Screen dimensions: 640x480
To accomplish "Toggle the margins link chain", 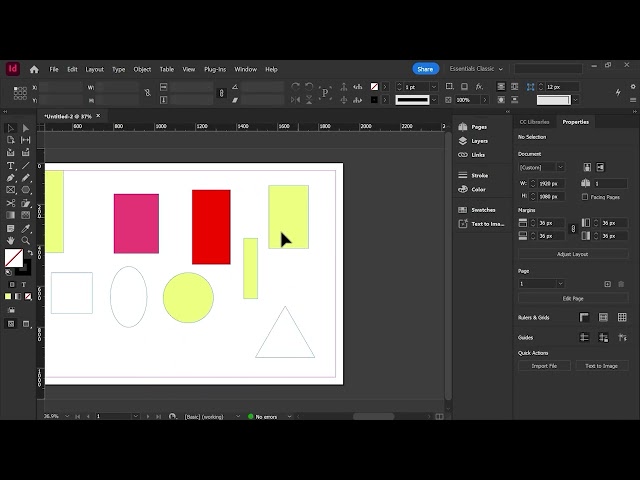I will pyautogui.click(x=573, y=229).
